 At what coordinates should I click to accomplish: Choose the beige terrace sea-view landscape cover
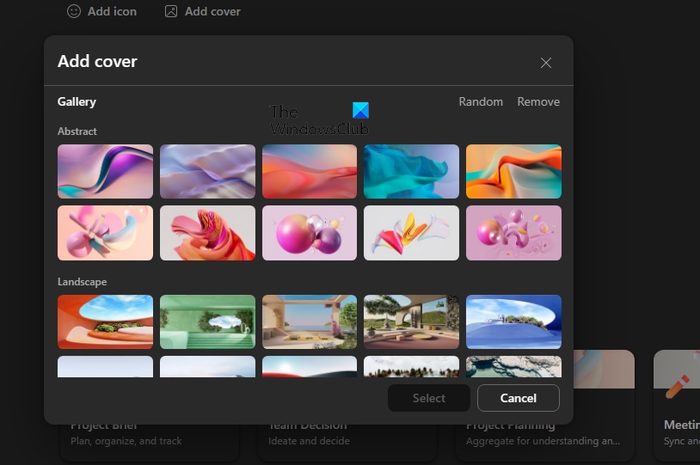click(309, 322)
